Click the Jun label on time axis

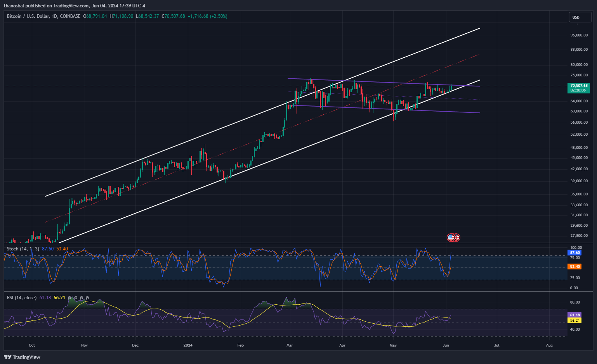pyautogui.click(x=446, y=345)
